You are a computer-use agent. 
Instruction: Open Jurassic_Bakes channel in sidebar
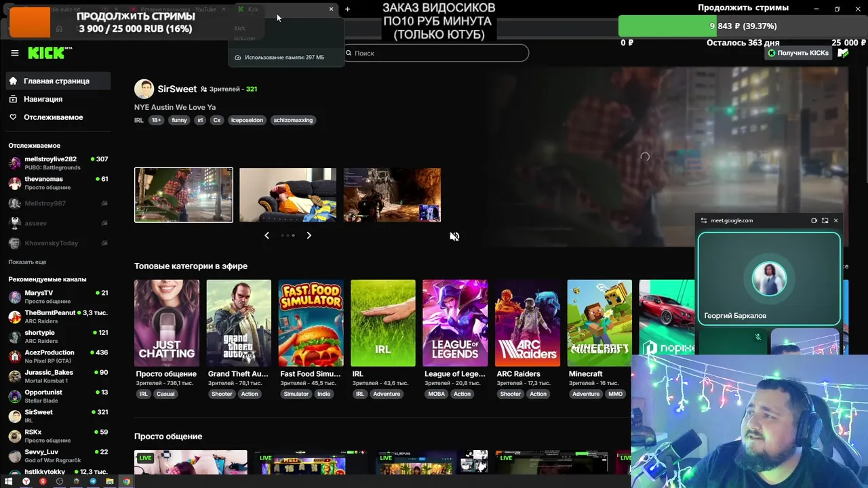pyautogui.click(x=58, y=376)
